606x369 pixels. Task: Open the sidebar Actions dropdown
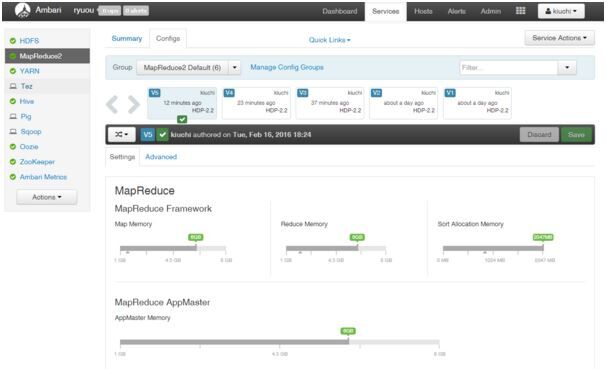pos(47,197)
